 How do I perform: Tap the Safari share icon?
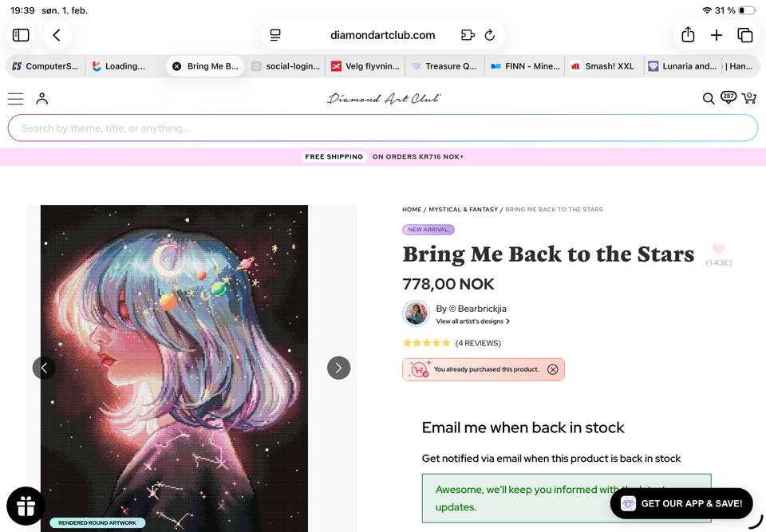[688, 35]
